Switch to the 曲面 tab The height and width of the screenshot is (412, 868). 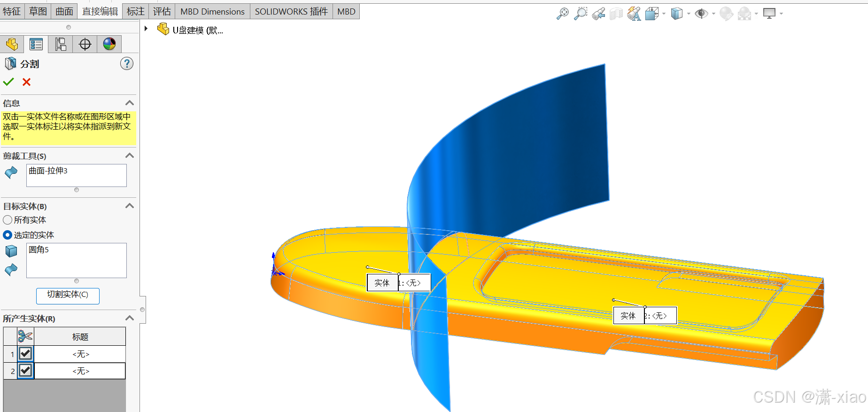(64, 11)
